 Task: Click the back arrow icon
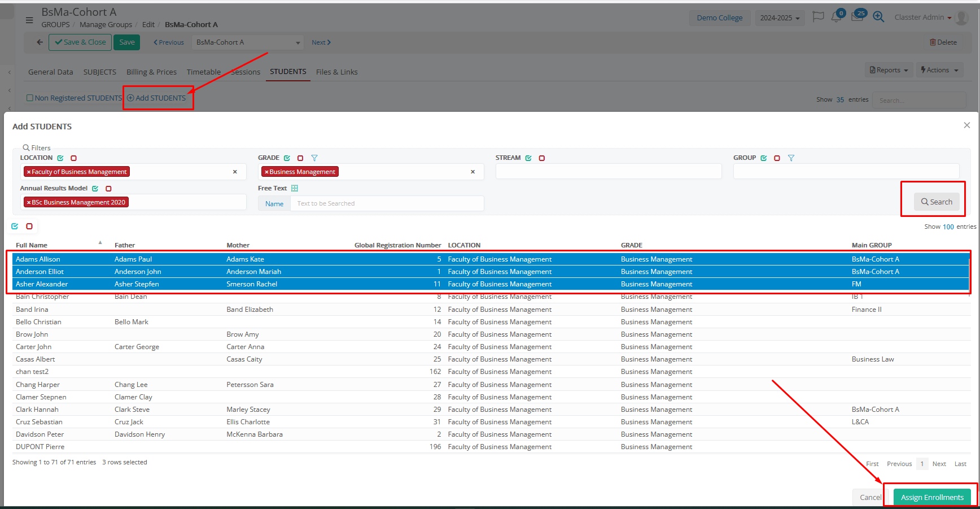(40, 42)
